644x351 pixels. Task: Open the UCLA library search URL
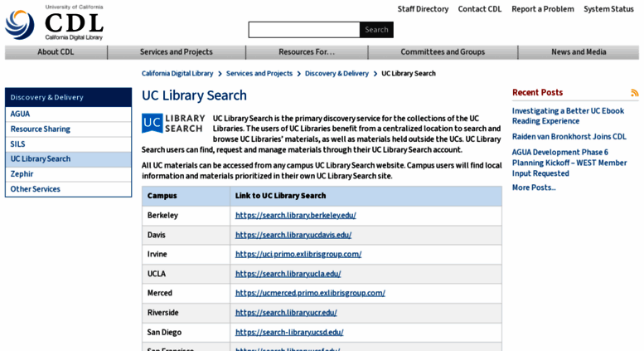pos(288,274)
